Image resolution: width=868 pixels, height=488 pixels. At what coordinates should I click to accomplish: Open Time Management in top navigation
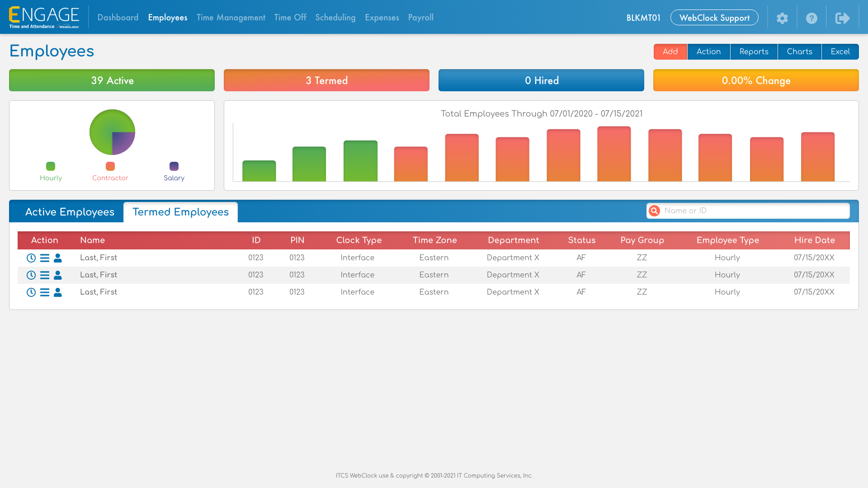coord(231,18)
